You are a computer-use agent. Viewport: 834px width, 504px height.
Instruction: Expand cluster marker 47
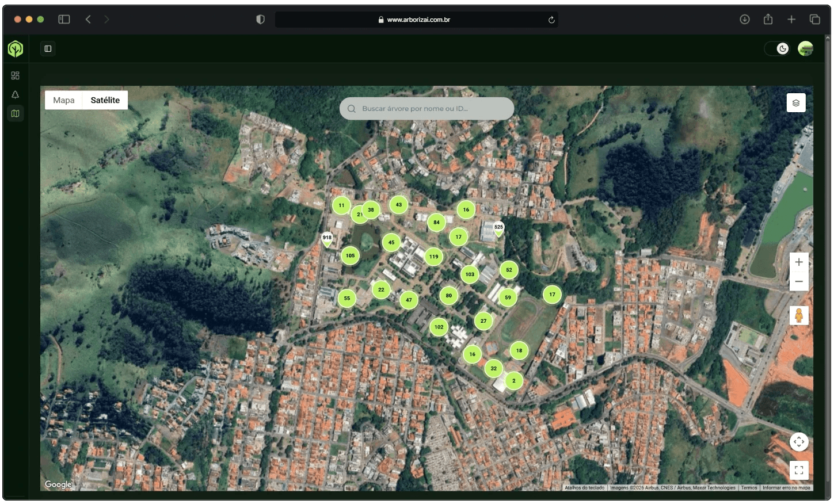pyautogui.click(x=409, y=300)
